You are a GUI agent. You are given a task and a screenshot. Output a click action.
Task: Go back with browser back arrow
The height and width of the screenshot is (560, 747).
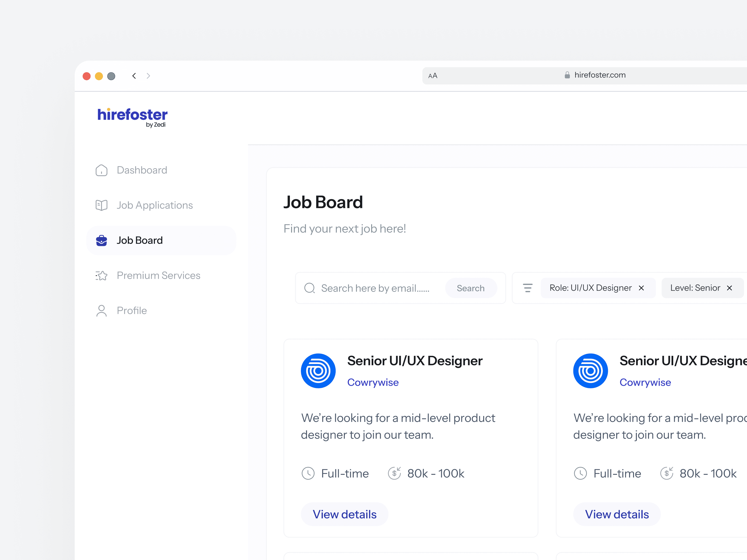134,76
